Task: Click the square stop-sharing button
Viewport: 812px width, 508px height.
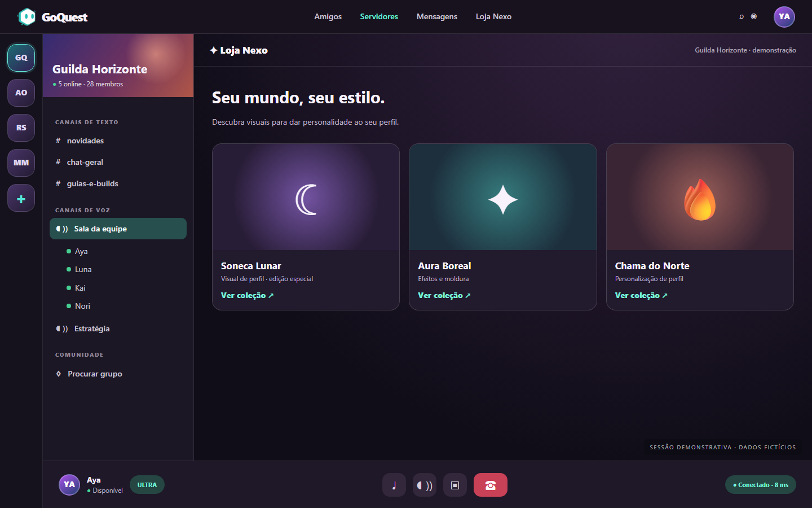Action: 455,485
